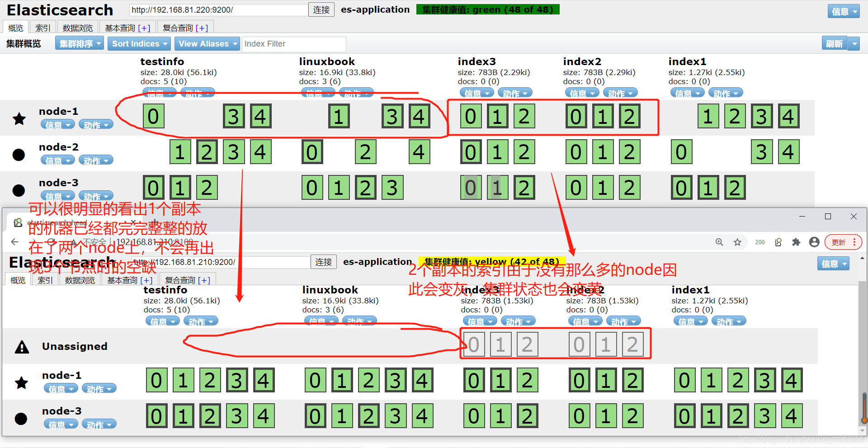Open 信息 dropdown in lower window header
This screenshot has width=868, height=448.
pos(833,264)
